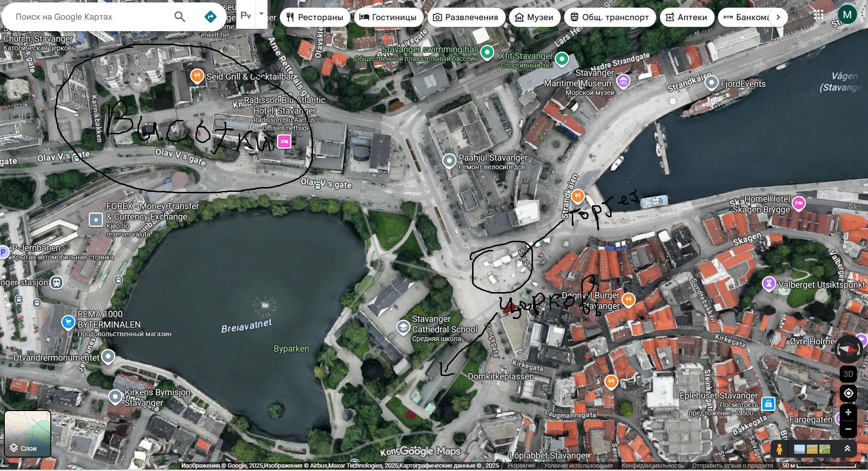Click the compass to reset map orientation
The width and height of the screenshot is (868, 471).
848,349
